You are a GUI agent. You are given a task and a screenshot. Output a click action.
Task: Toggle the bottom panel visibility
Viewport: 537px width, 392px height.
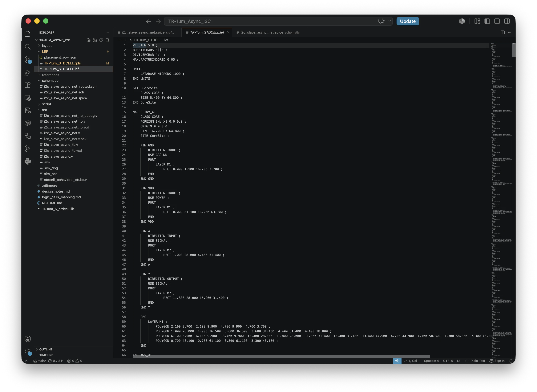[x=497, y=21]
